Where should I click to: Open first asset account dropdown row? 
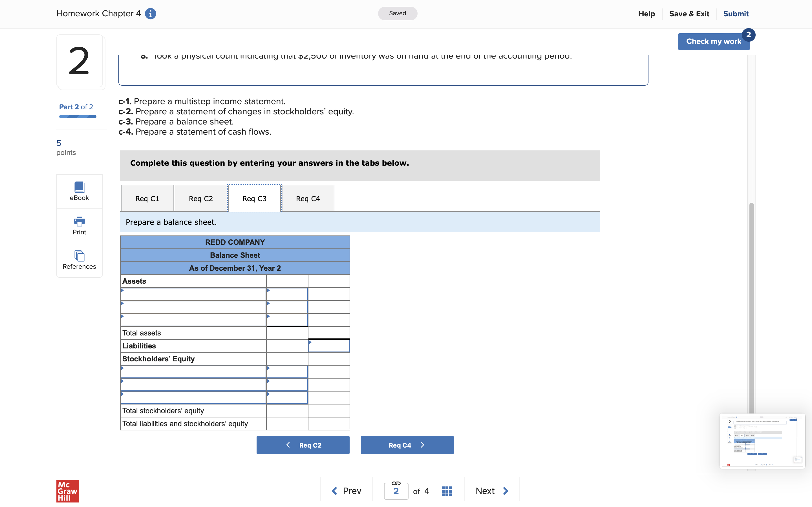coord(193,294)
